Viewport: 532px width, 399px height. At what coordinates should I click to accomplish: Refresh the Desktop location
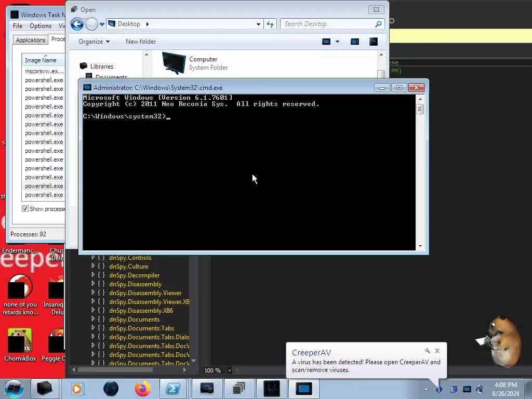pos(270,24)
